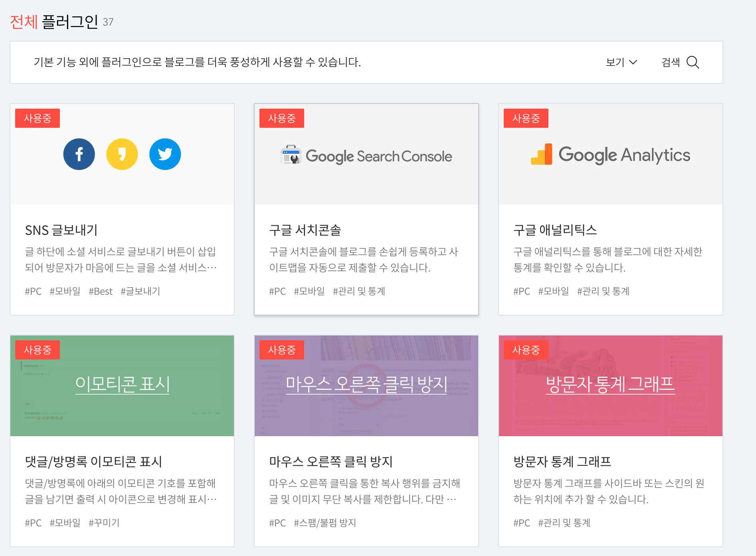Image resolution: width=756 pixels, height=556 pixels.
Task: Click the Google Analytics wordmark text
Action: click(624, 155)
